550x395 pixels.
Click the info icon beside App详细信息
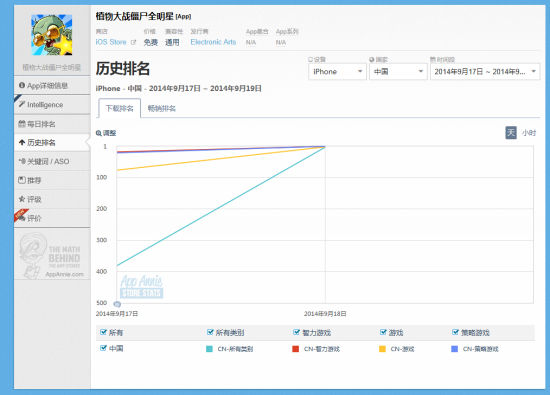coord(22,85)
